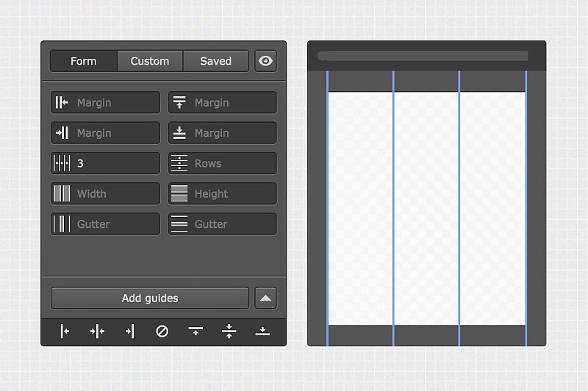This screenshot has width=588, height=391.
Task: Add guide at left edge icon
Action: 65,331
